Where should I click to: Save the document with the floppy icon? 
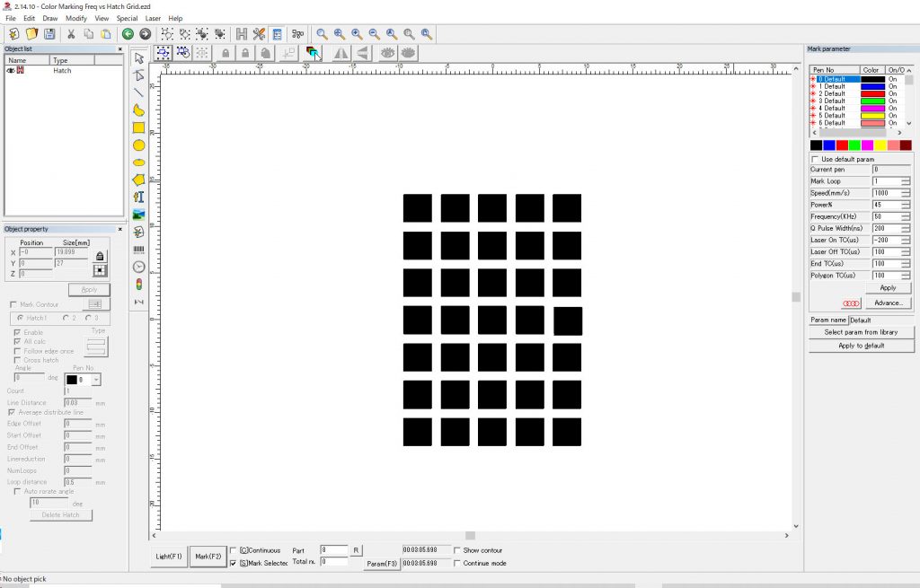click(49, 34)
